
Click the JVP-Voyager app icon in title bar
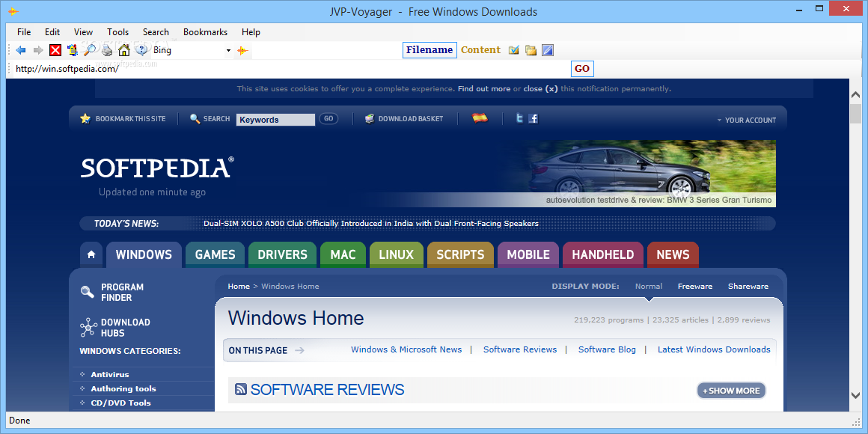tap(13, 11)
